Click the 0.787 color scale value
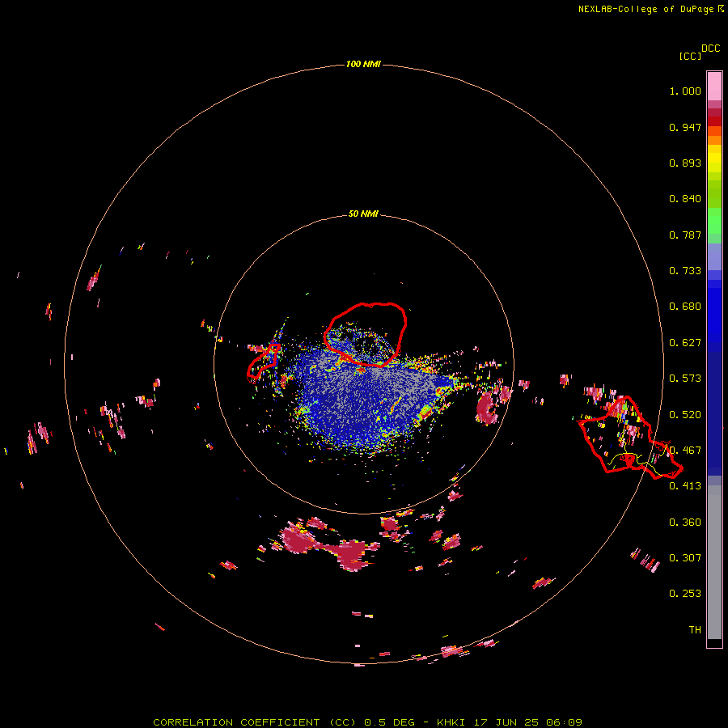728x728 pixels. tap(685, 235)
